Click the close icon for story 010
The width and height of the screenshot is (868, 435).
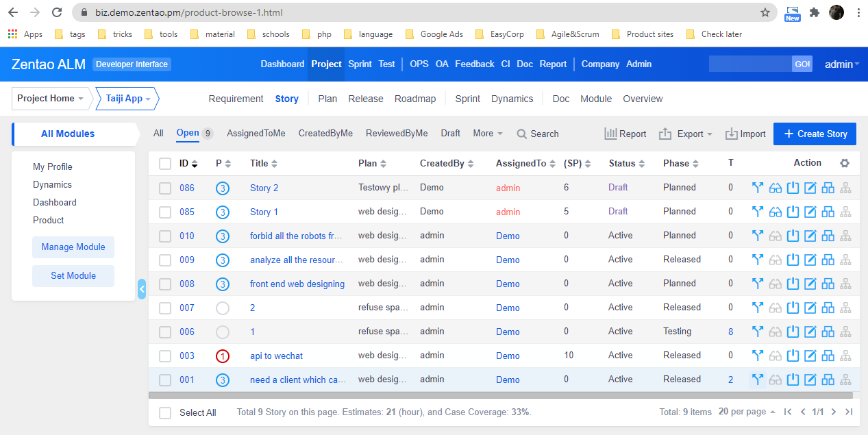[793, 236]
